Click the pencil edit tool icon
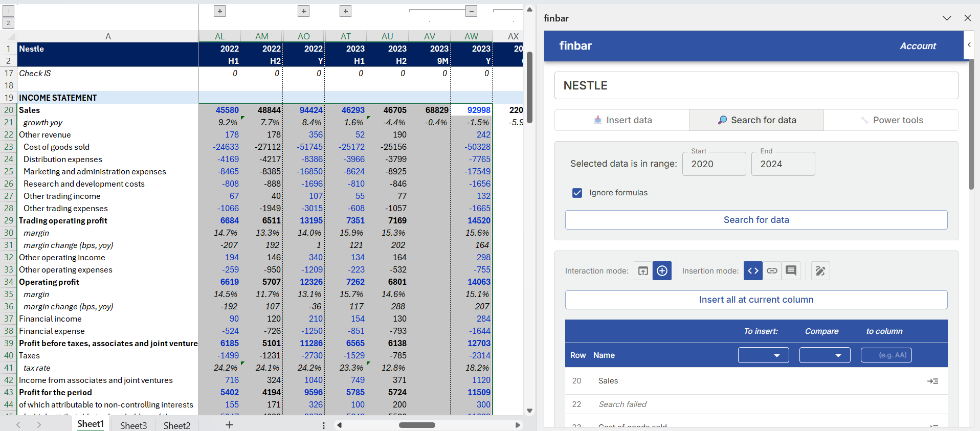Viewport: 980px width, 431px height. pos(820,271)
